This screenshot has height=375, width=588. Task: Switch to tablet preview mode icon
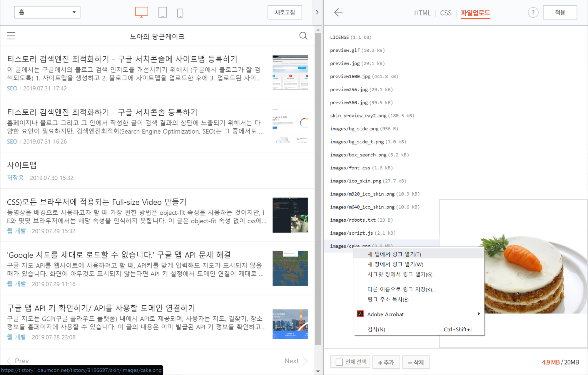pos(163,12)
